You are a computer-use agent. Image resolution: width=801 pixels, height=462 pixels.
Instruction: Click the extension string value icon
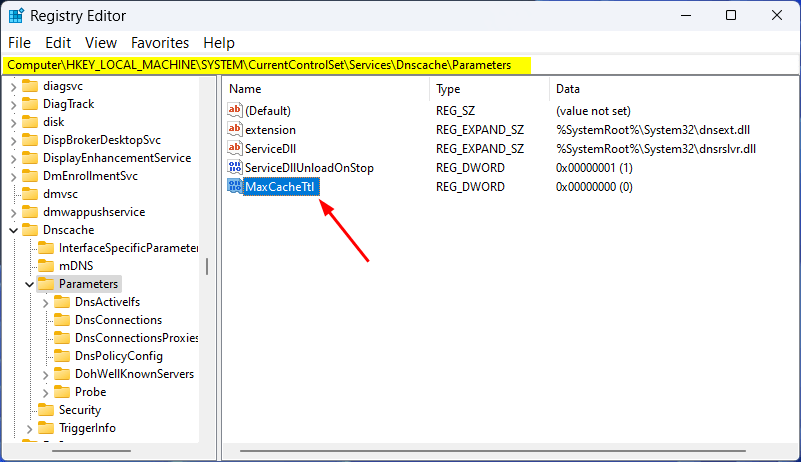(234, 129)
